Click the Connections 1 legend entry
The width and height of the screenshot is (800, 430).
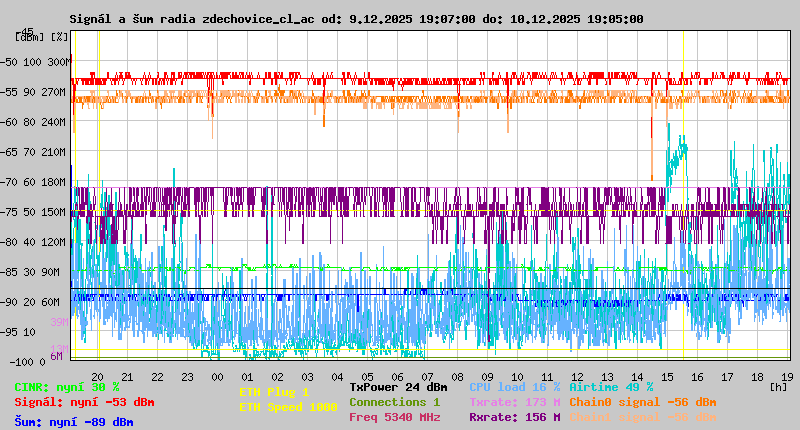tap(394, 402)
